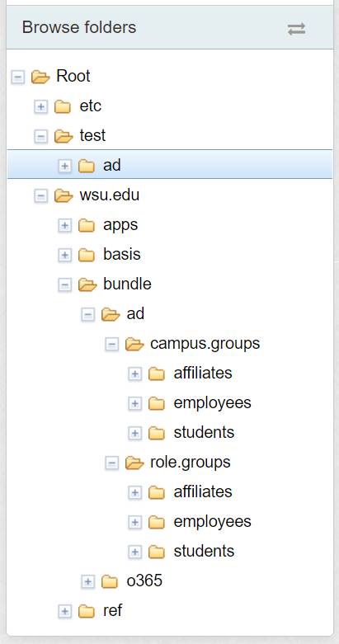Image resolution: width=339 pixels, height=644 pixels.
Task: Collapse the wsu.edu folder
Action: (40, 196)
